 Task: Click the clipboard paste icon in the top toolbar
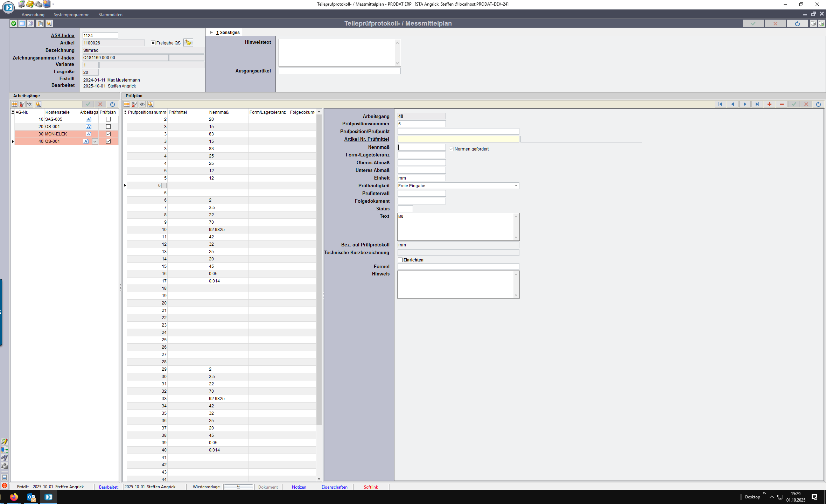40,23
